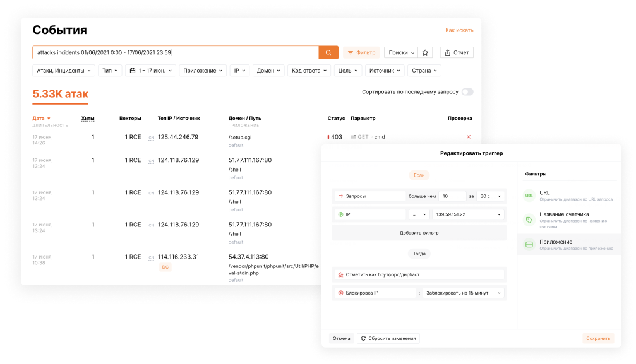Screen dimensions: 636x364
Task: Open the Атаки, Инциденты dropdown
Action: tap(64, 71)
